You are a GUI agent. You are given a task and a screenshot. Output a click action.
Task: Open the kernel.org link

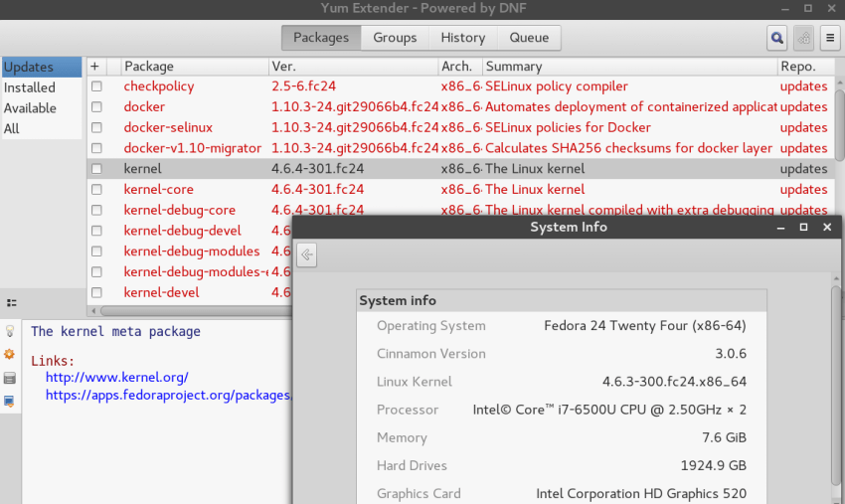pos(117,377)
